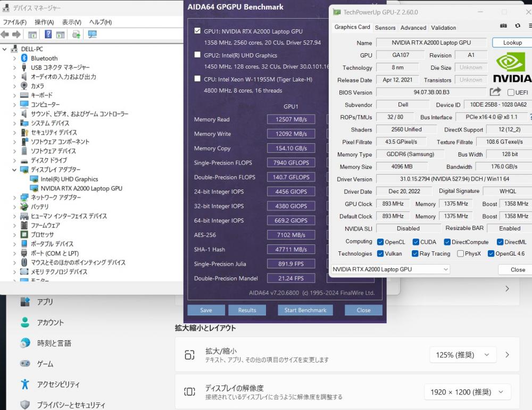Click the アカウント person icon in Settings
This screenshot has width=532, height=410.
[x=25, y=322]
